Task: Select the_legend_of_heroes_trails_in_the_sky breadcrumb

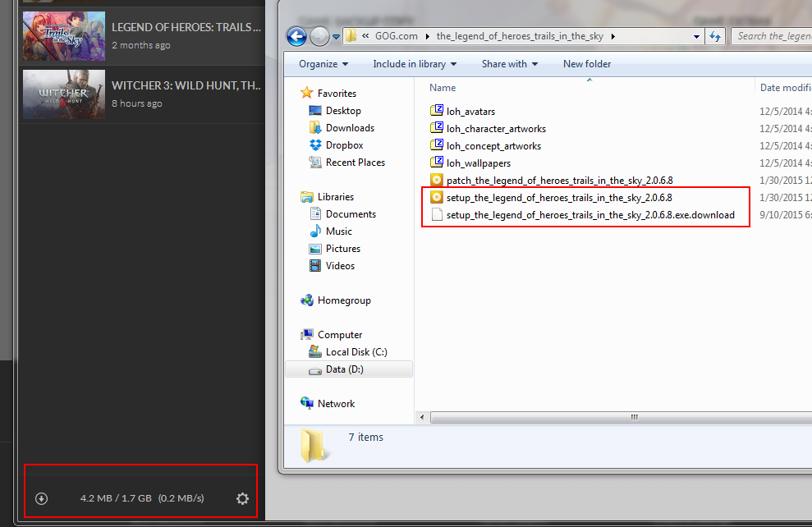Action: [x=520, y=36]
